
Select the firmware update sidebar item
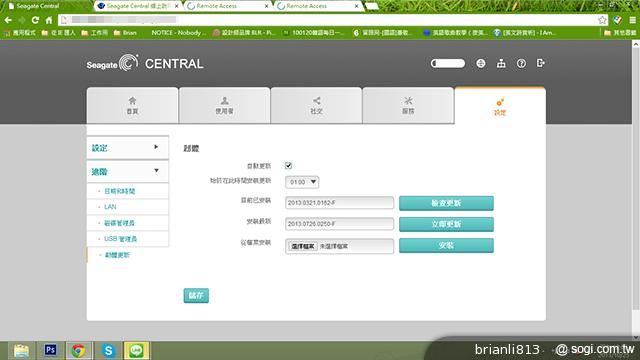tap(117, 255)
